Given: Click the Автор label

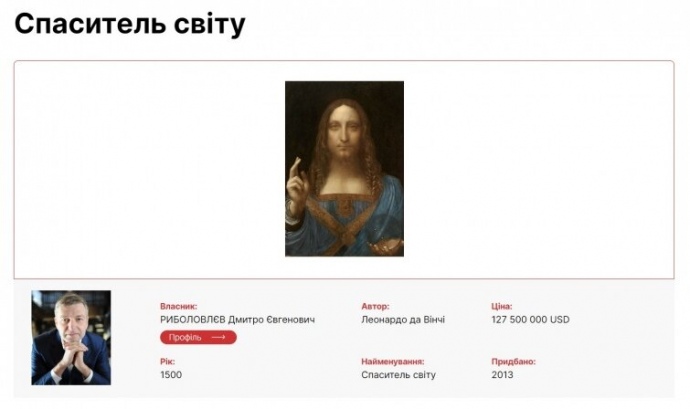Looking at the screenshot, I should coord(375,306).
